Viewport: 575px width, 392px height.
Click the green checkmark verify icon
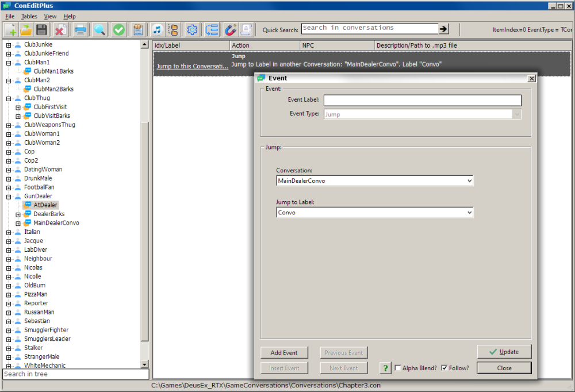(x=119, y=30)
